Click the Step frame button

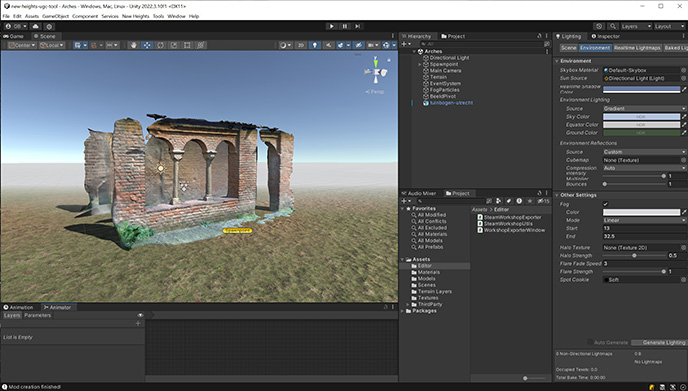pos(358,26)
